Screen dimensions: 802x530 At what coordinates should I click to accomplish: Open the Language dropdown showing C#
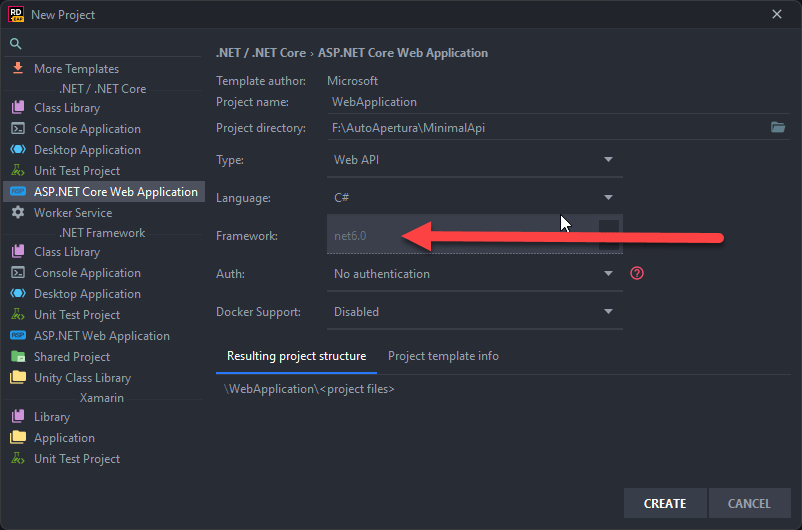pos(475,197)
